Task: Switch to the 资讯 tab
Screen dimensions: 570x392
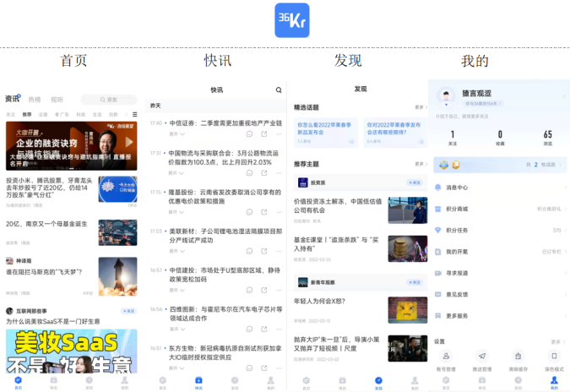Action: click(x=13, y=99)
